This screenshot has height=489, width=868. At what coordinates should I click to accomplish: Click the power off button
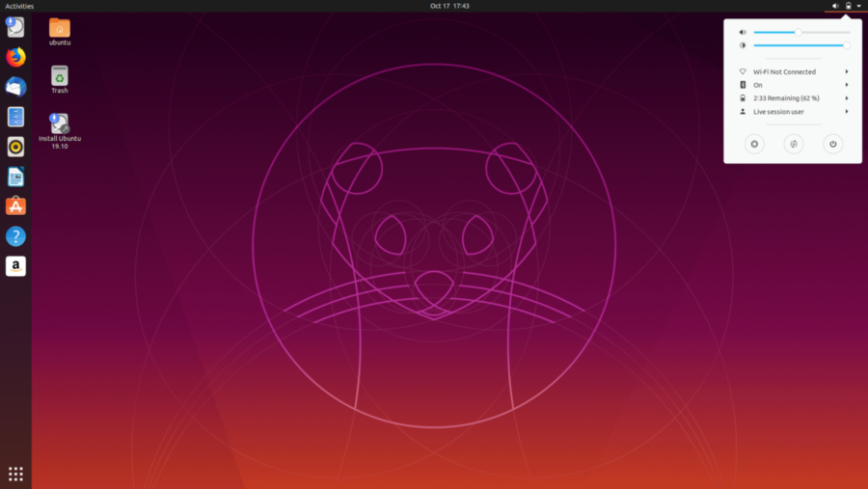coord(832,144)
